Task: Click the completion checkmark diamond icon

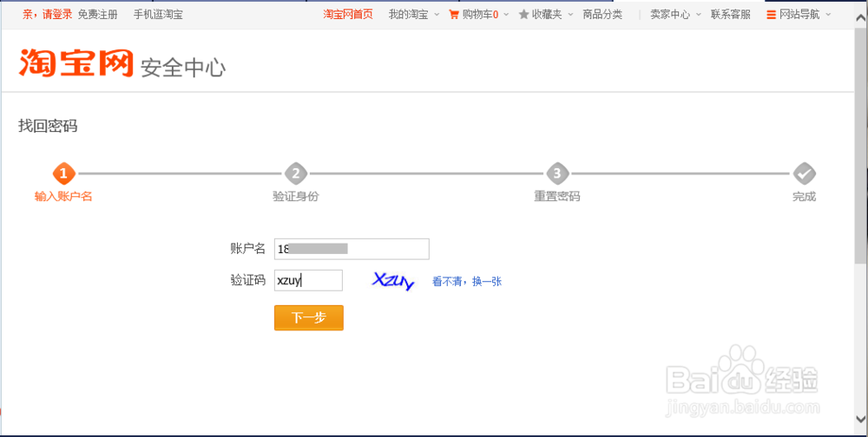Action: pos(805,173)
